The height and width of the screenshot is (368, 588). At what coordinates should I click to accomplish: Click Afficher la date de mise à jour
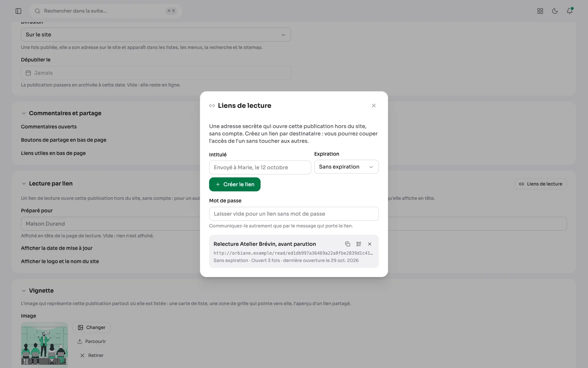[x=57, y=248]
